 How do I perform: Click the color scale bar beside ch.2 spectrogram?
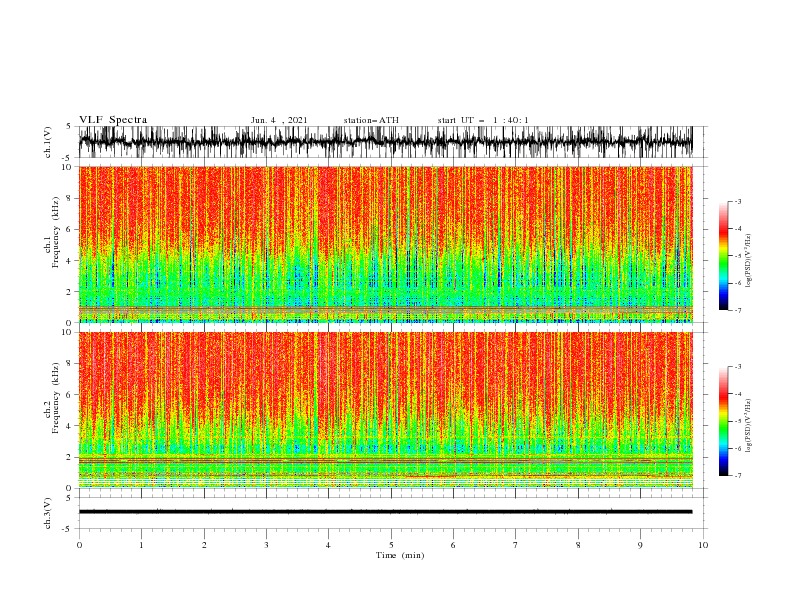pos(724,421)
